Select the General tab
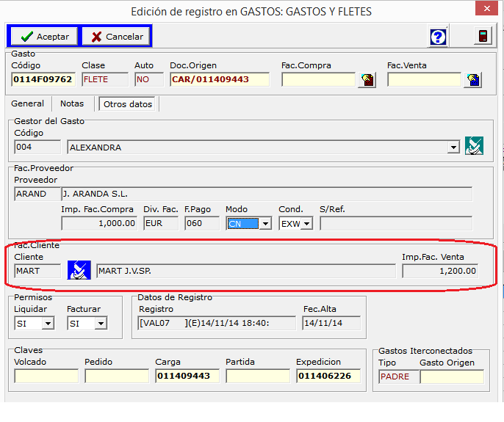This screenshot has height=422, width=504. (28, 104)
